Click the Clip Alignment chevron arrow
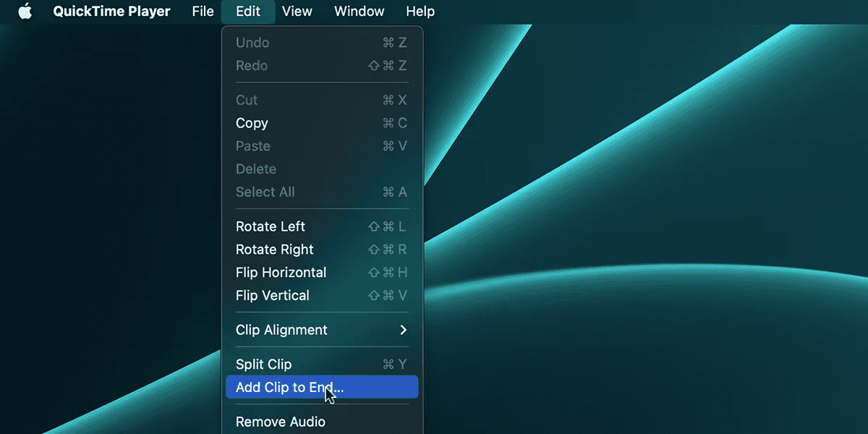 tap(403, 330)
